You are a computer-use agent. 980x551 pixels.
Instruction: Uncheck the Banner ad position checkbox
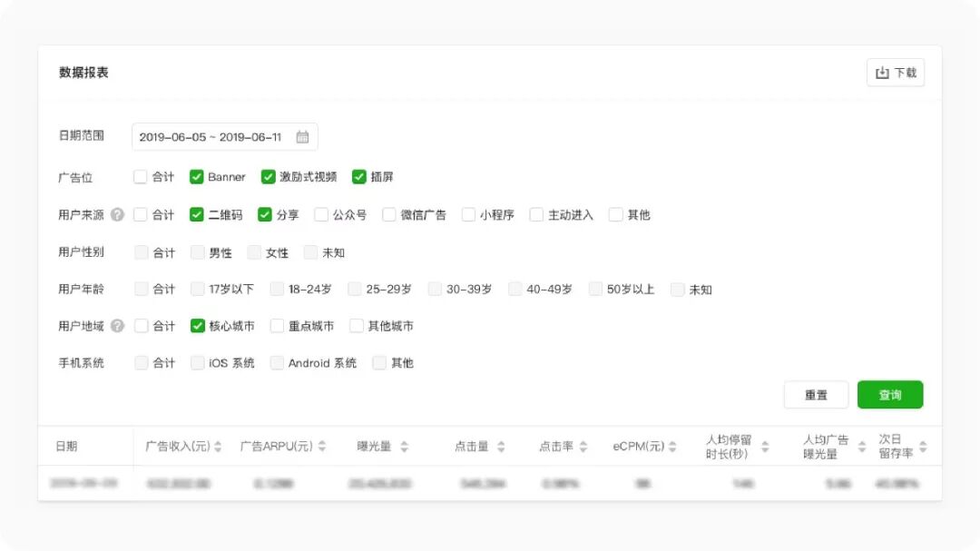tap(197, 177)
